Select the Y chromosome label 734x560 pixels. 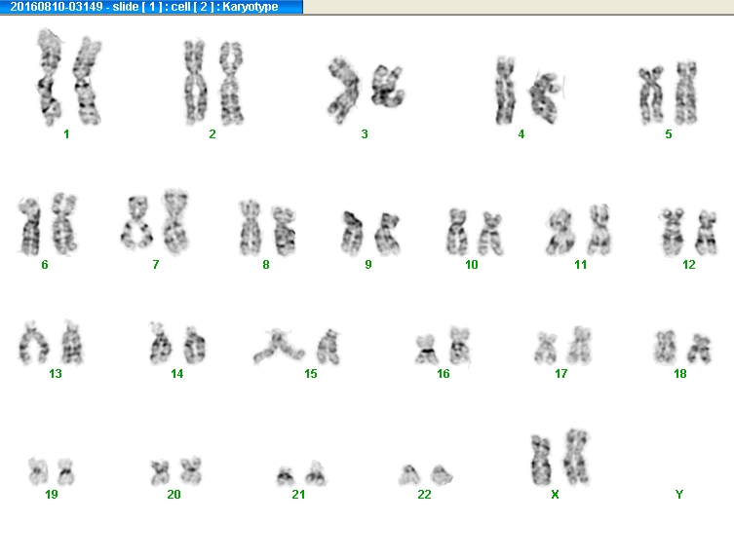click(679, 495)
